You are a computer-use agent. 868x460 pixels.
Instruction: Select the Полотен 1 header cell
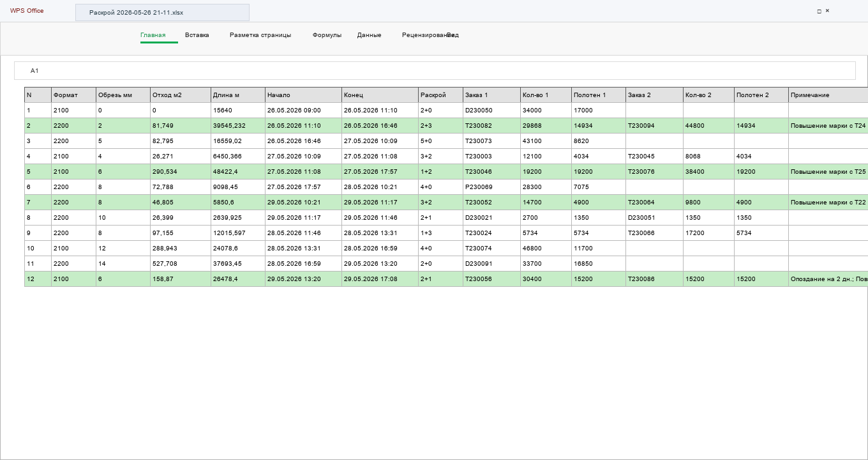[599, 95]
